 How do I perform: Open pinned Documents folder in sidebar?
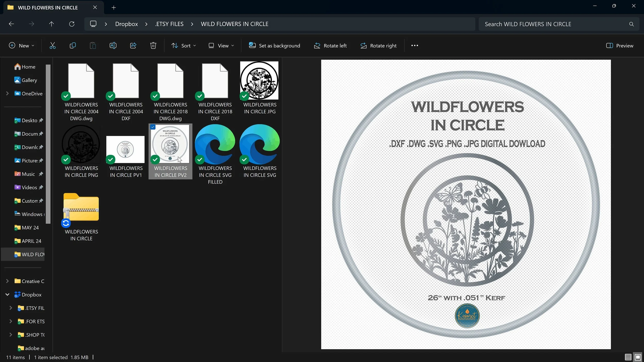click(x=28, y=134)
